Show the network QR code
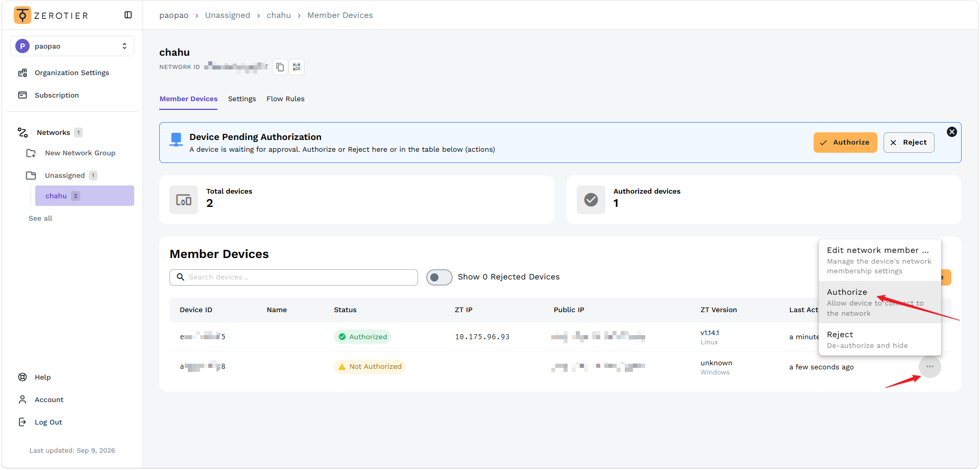 coord(297,67)
